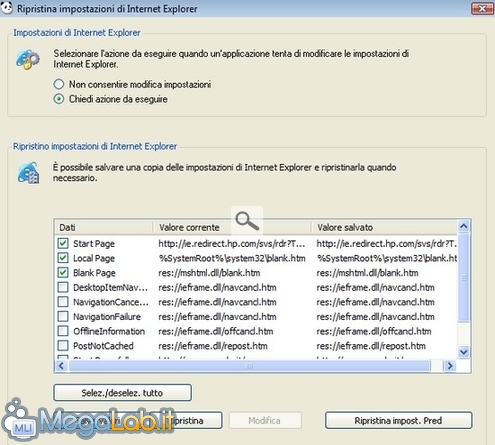Click OfflineInformation current value 'offcancl.htm'

click(x=216, y=331)
